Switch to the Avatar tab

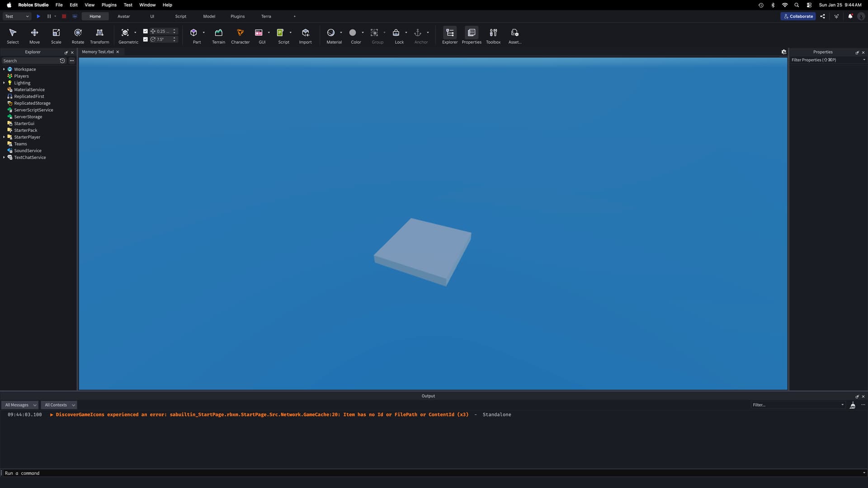[123, 16]
